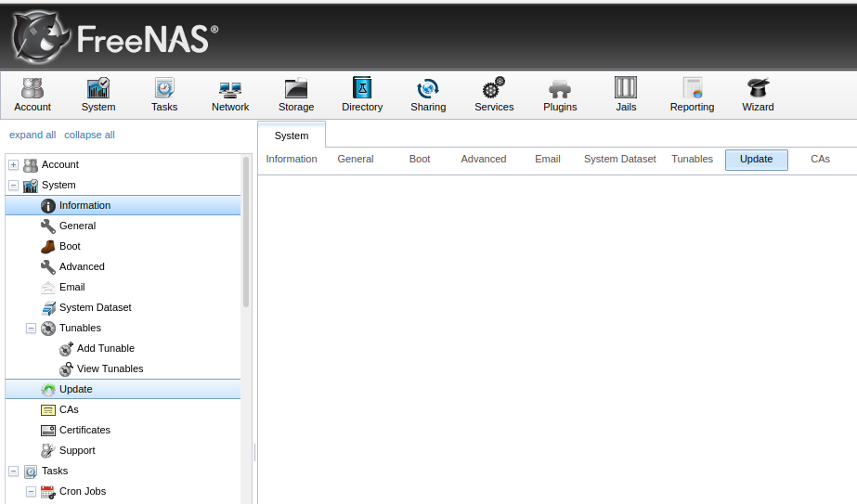Switch to the Tunables sub-tab
The image size is (857, 504).
[x=692, y=159]
